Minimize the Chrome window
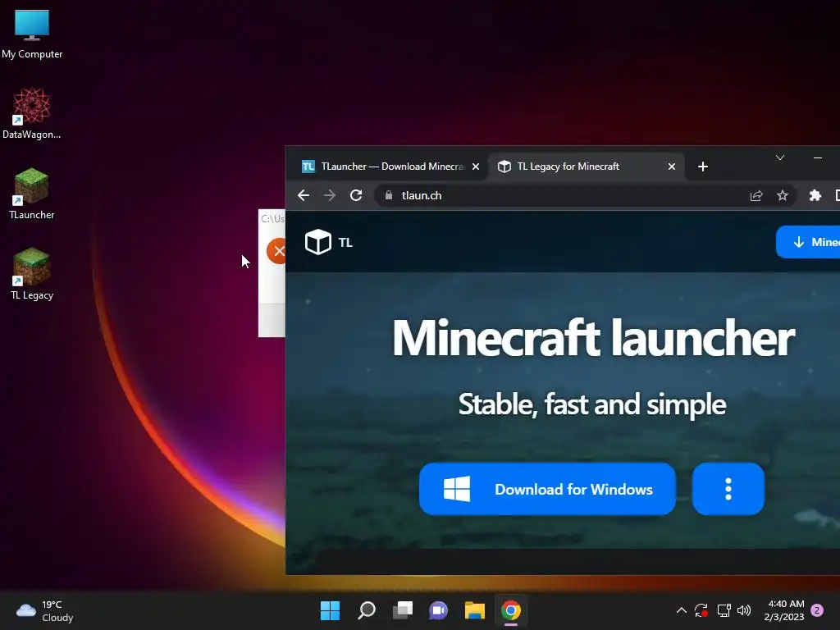This screenshot has height=630, width=840. point(818,157)
